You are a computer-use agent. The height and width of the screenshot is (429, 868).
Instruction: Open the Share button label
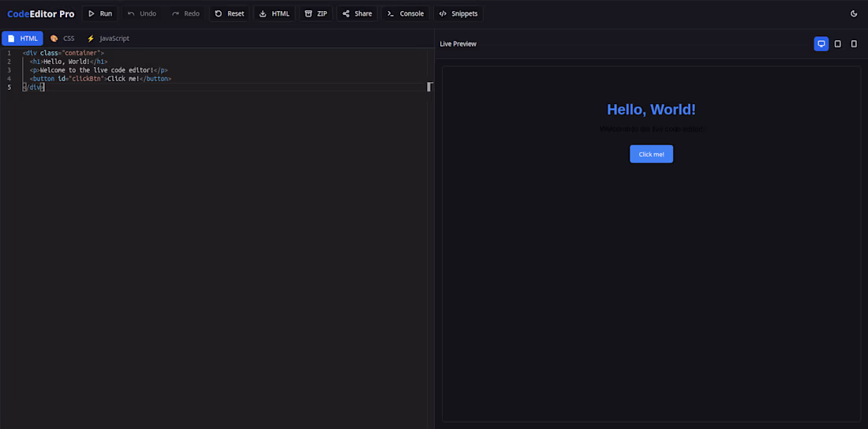click(x=363, y=14)
